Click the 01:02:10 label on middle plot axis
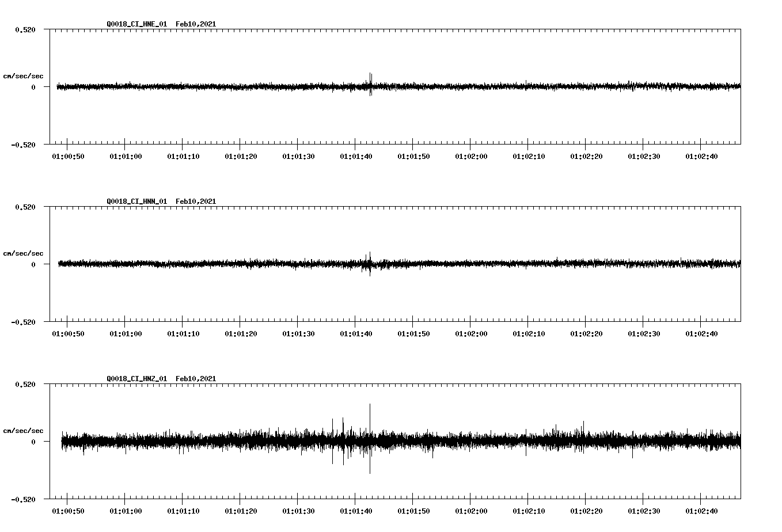The width and height of the screenshot is (782, 532). [x=527, y=332]
